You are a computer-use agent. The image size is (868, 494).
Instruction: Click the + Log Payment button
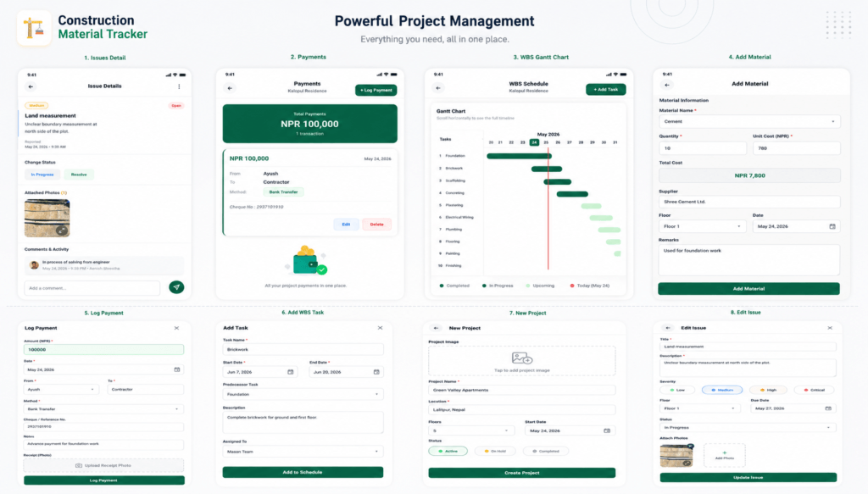coord(376,90)
